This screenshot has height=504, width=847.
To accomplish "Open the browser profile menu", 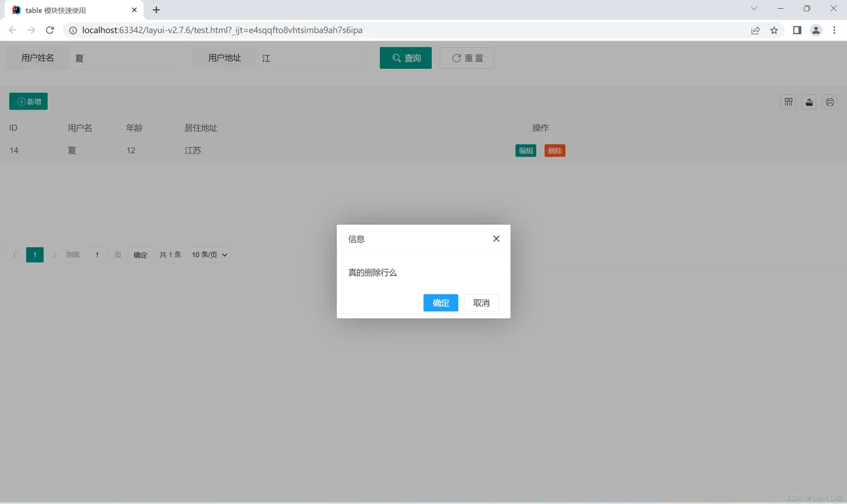I will coord(816,30).
